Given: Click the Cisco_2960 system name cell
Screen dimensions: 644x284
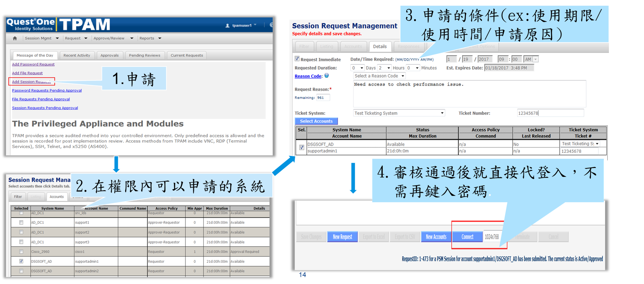Looking at the screenshot, I should point(52,252).
